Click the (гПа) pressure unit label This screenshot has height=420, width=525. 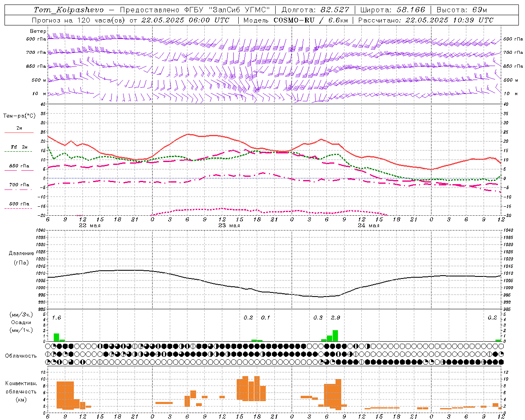point(21,262)
